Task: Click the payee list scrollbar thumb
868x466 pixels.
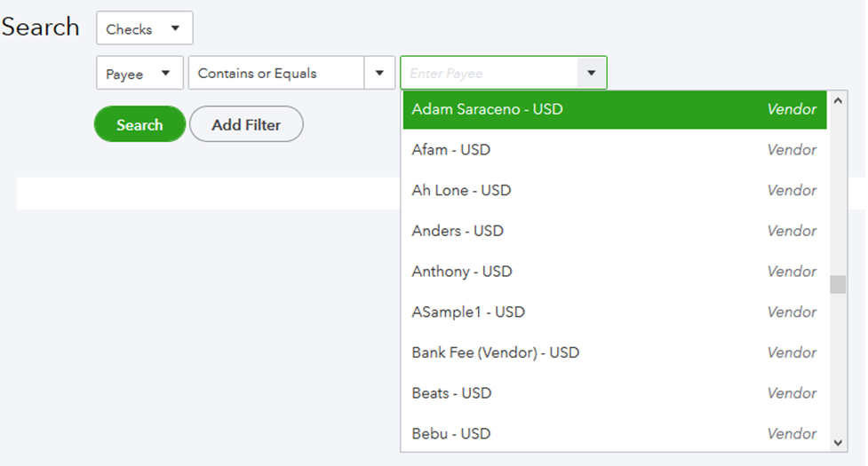Action: coord(838,284)
